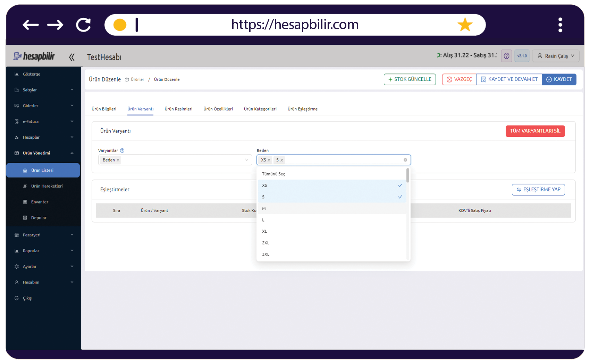
Task: Reload the page with refresh icon
Action: [x=83, y=25]
